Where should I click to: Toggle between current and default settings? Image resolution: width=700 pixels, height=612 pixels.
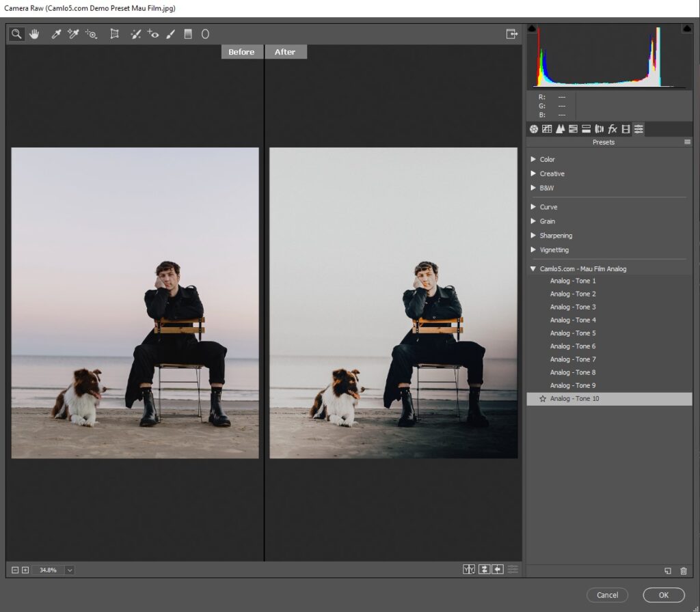(513, 569)
